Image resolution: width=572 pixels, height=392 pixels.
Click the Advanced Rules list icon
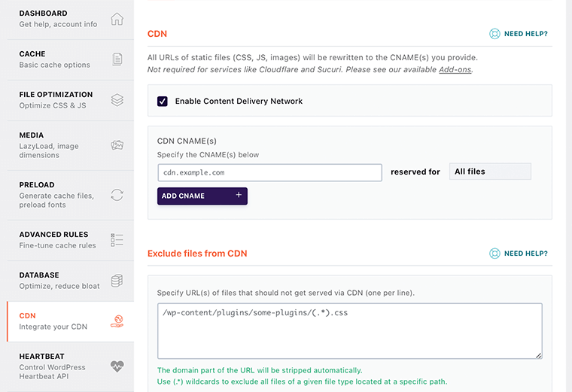(x=117, y=240)
